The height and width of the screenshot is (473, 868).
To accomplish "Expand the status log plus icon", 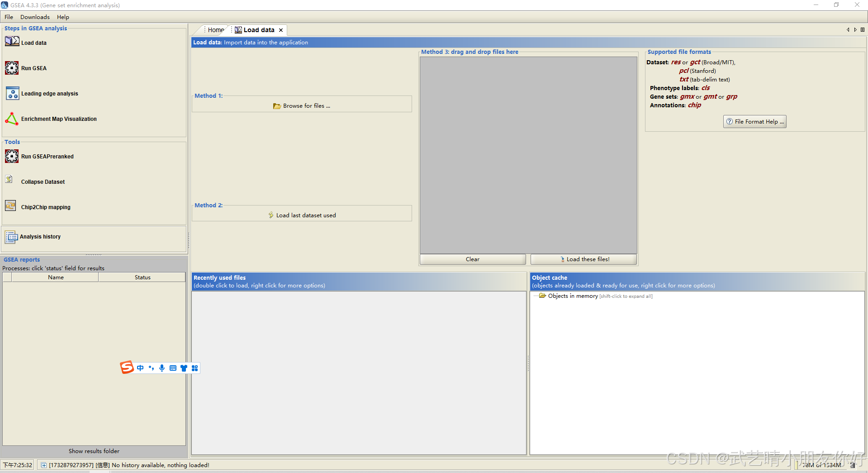I will (43, 465).
